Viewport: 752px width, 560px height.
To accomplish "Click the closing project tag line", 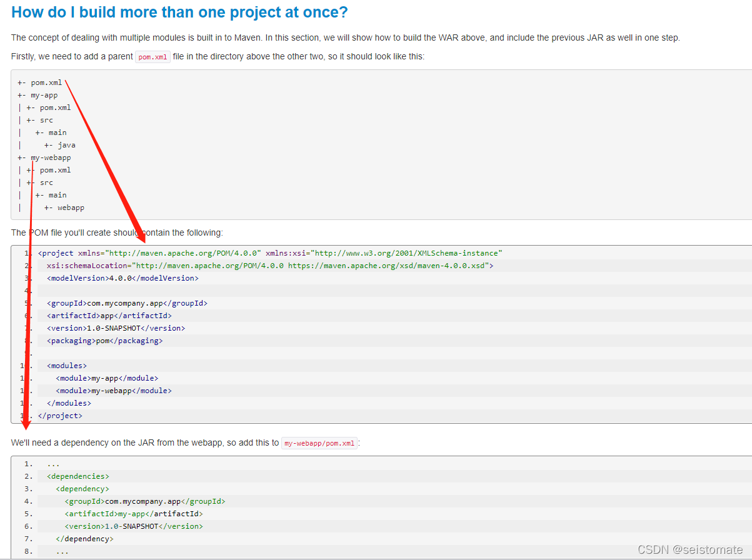I will click(x=60, y=416).
